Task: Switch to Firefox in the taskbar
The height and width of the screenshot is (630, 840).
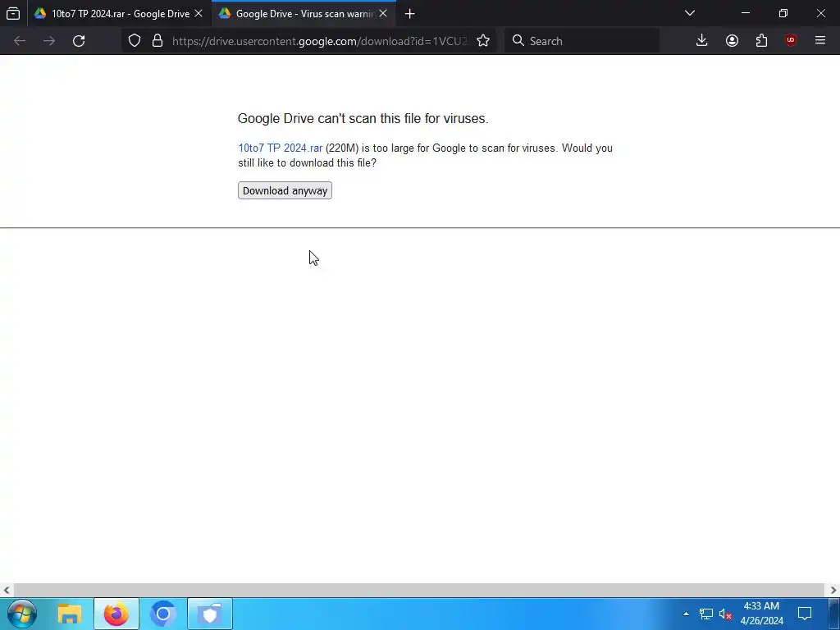Action: pyautogui.click(x=116, y=614)
